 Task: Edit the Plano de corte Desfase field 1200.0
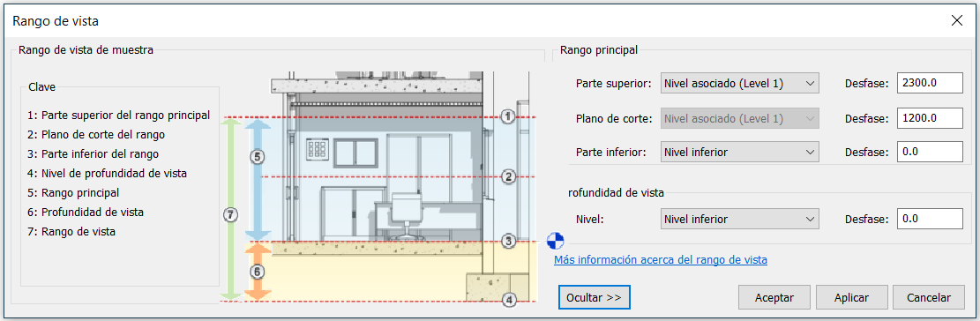tap(930, 117)
